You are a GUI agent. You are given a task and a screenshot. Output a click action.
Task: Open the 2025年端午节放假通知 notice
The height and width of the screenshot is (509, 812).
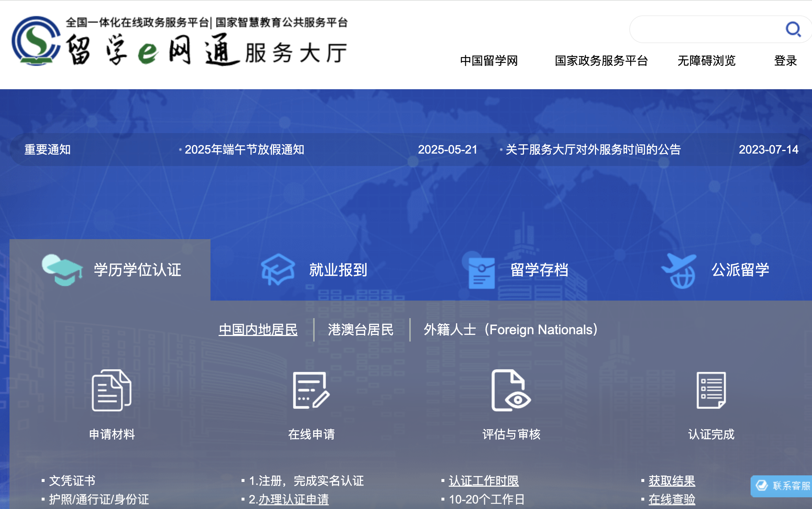(x=244, y=150)
